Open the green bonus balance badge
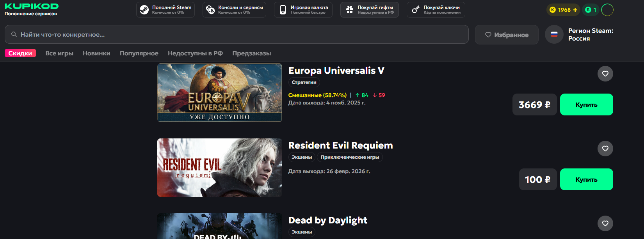Image resolution: width=644 pixels, height=239 pixels. coord(591,10)
